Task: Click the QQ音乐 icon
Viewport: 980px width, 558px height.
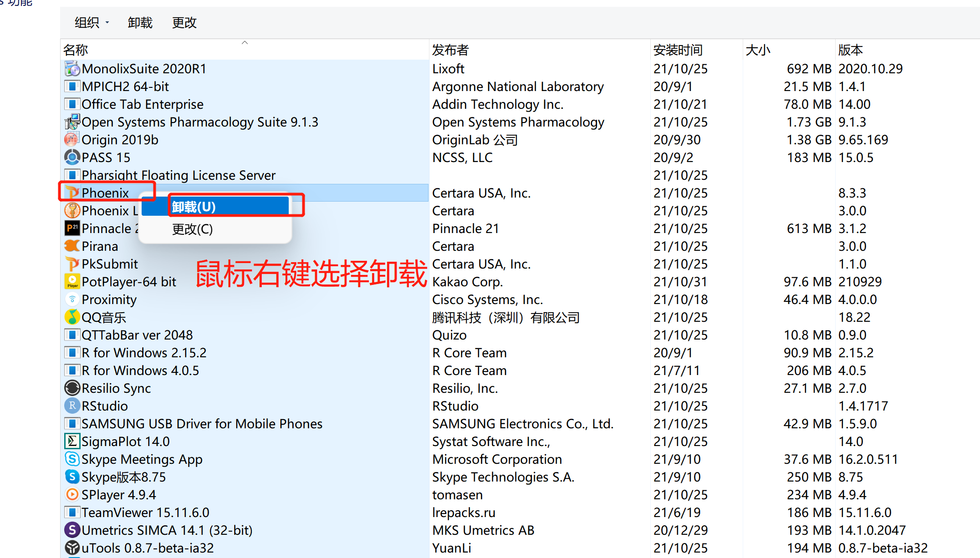Action: pyautogui.click(x=72, y=317)
